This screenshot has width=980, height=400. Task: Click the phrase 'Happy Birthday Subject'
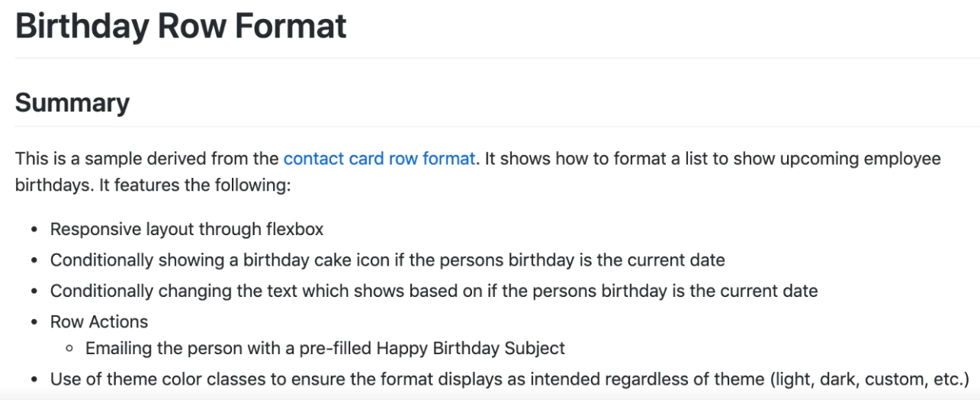[471, 348]
